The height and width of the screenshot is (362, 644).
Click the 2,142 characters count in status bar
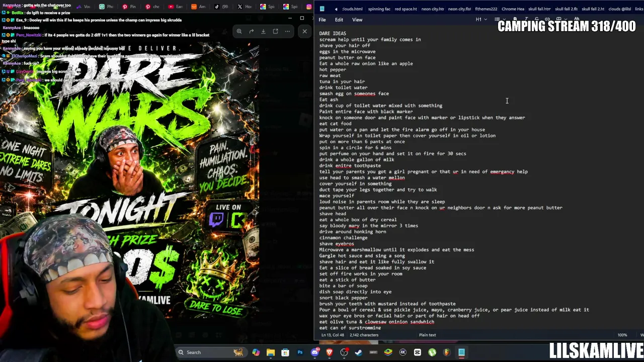(364, 335)
